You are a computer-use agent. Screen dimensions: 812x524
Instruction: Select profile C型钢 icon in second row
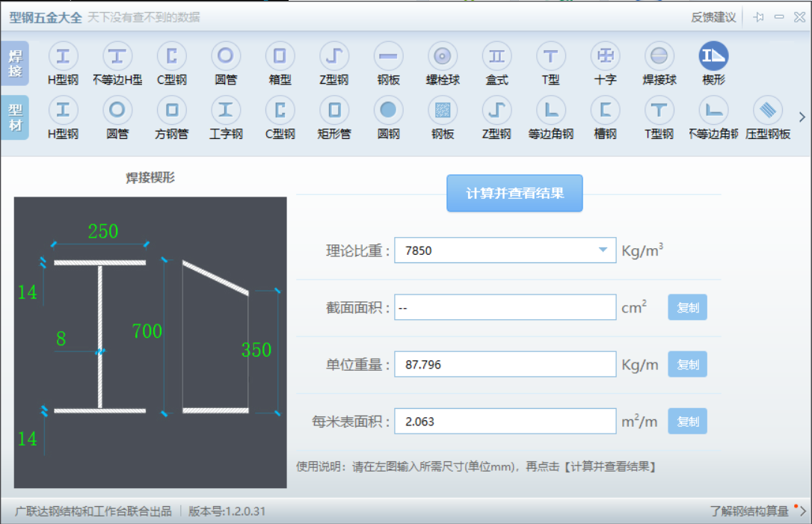click(280, 111)
